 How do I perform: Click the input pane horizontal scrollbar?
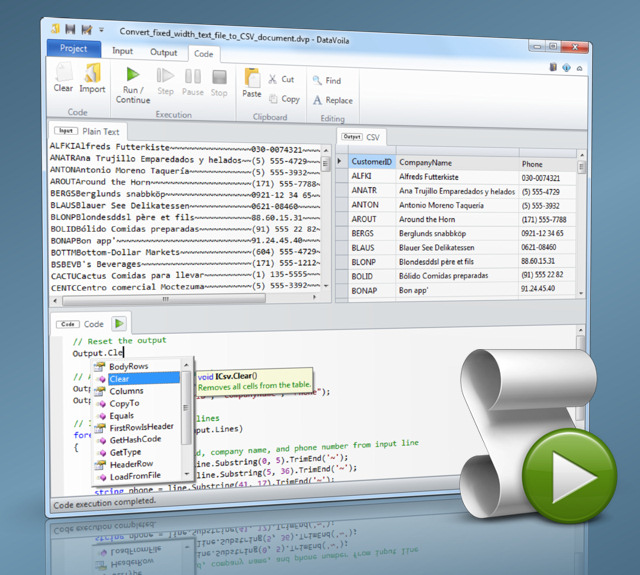click(164, 299)
